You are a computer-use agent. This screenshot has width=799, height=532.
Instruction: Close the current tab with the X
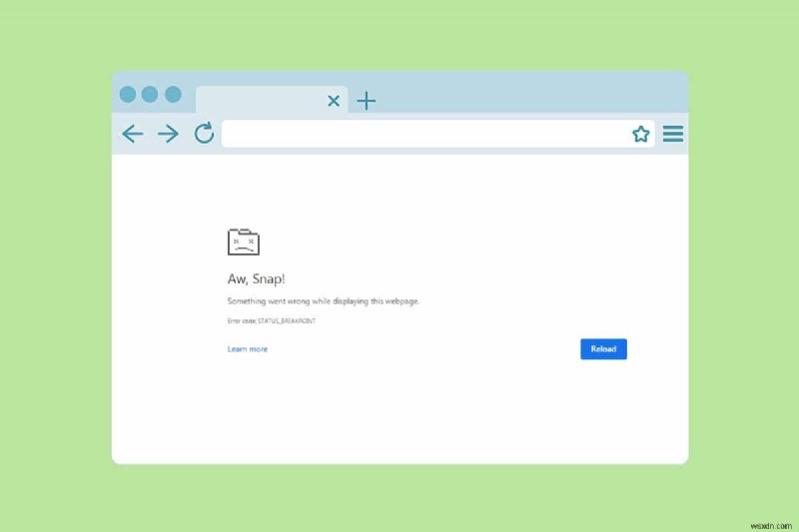(334, 101)
